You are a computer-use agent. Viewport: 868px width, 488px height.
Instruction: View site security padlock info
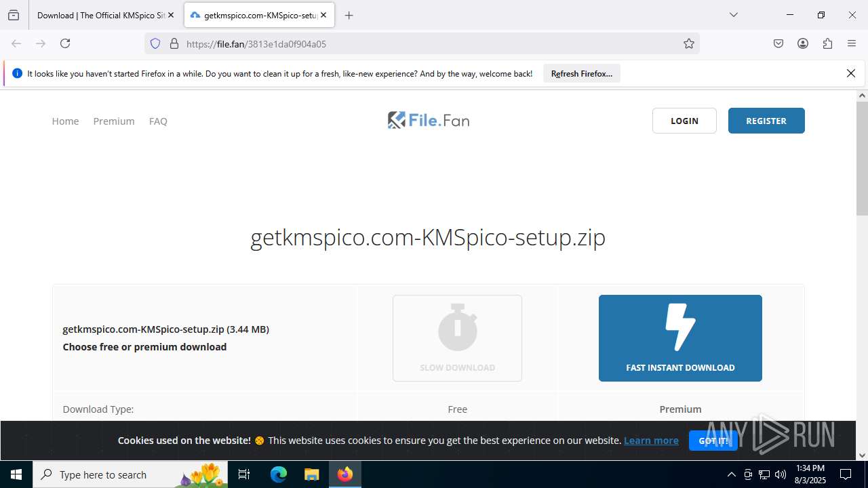pyautogui.click(x=174, y=43)
